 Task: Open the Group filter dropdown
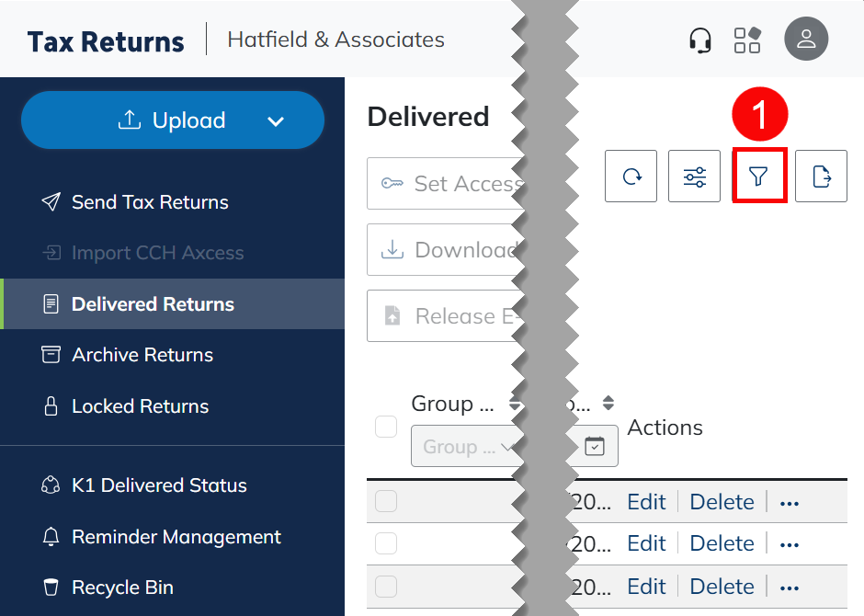(x=462, y=447)
